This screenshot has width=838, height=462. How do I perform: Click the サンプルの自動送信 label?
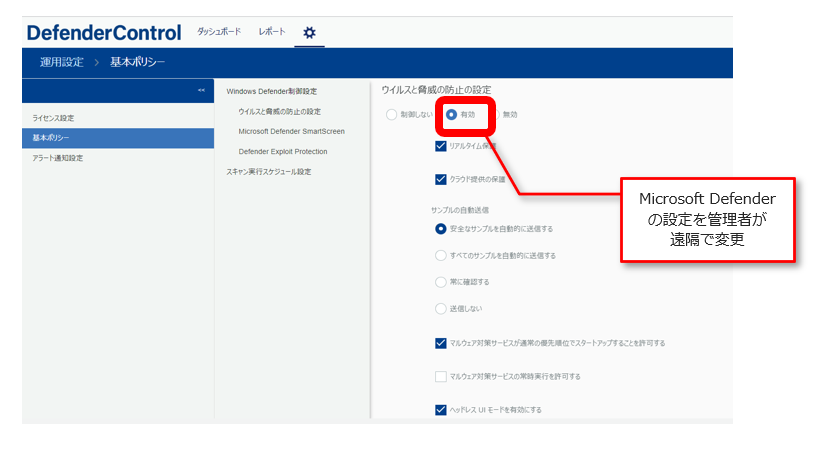click(460, 210)
